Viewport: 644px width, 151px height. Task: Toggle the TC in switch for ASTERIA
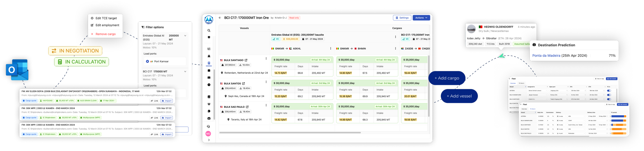(609, 91)
